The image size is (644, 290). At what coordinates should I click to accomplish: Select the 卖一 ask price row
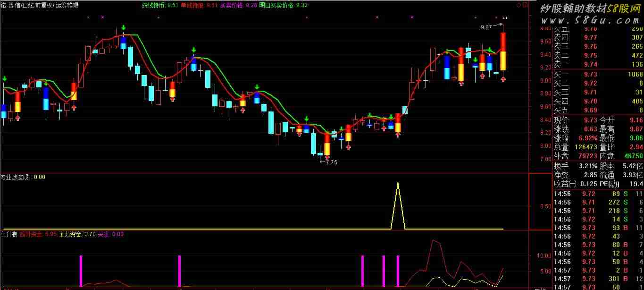tap(598, 65)
